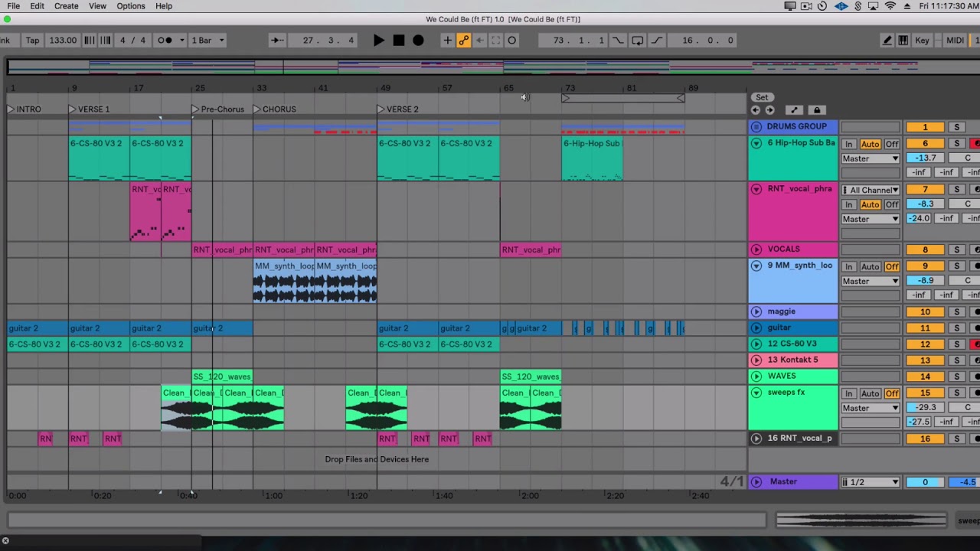This screenshot has height=551, width=980.
Task: Collapse the 6 Hip-Hop Sub Ba track
Action: tap(756, 143)
